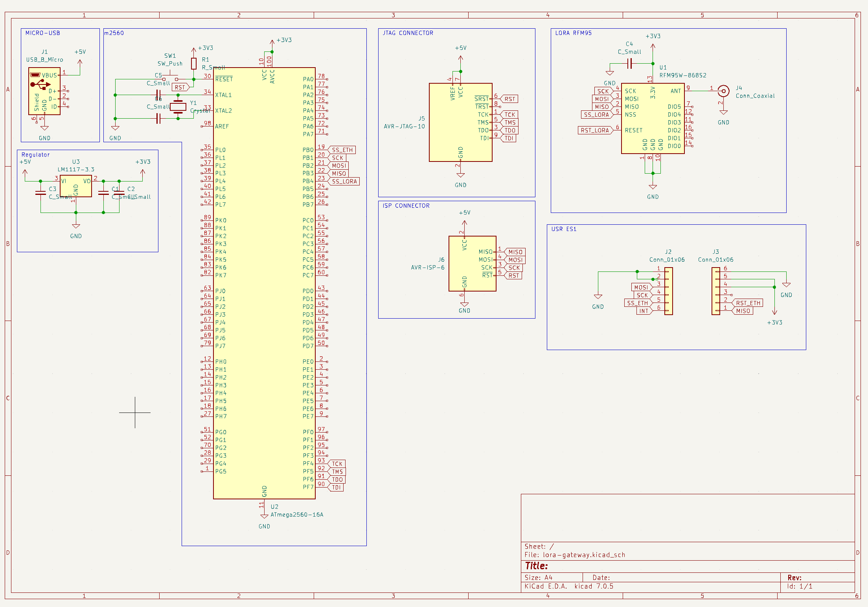Click the 'Title:' field in the title block
The width and height of the screenshot is (868, 607).
coord(536,566)
